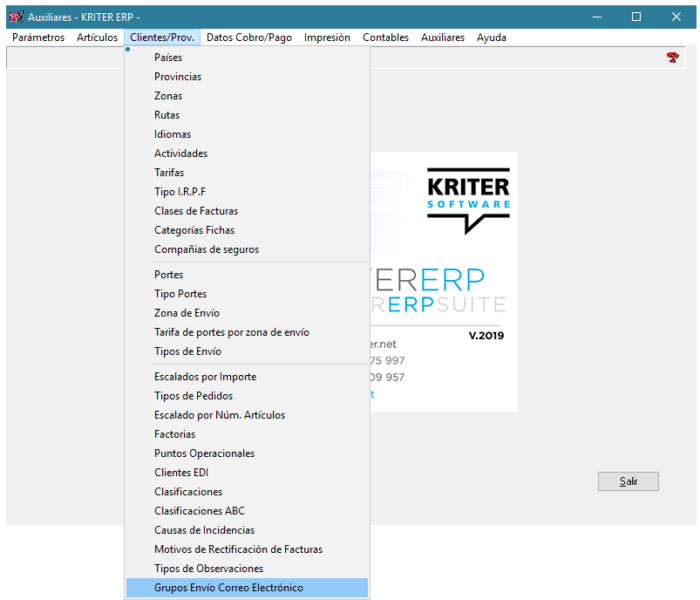This screenshot has width=700, height=600.
Task: Open Clasificaciones menu item
Action: click(x=247, y=492)
